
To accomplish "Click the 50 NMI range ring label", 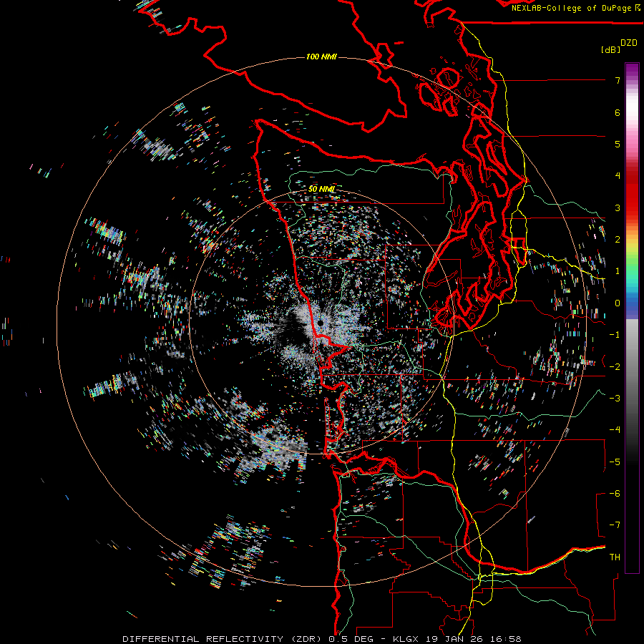I will pos(321,189).
